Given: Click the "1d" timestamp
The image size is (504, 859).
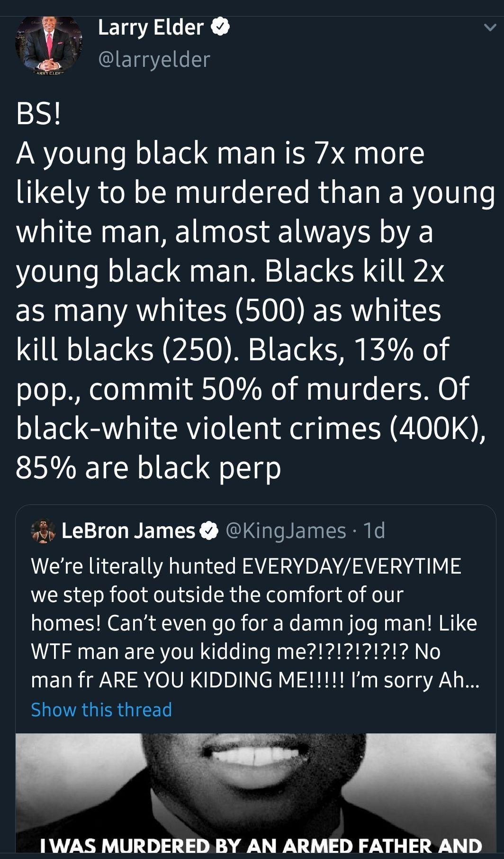Looking at the screenshot, I should pyautogui.click(x=374, y=531).
